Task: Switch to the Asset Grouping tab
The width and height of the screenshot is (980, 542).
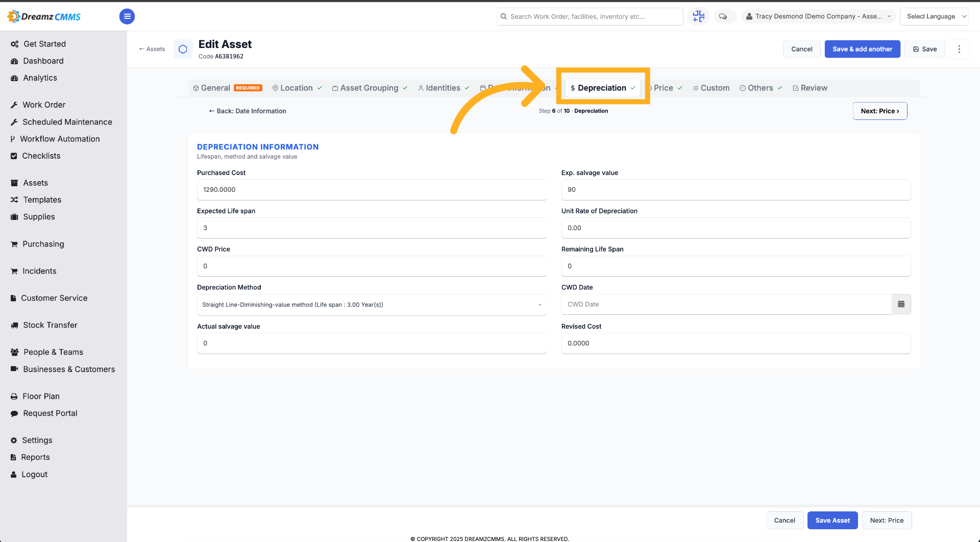Action: 370,88
